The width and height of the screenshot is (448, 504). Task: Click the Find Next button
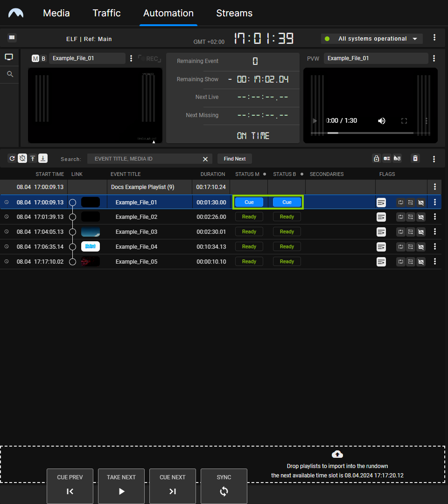234,159
